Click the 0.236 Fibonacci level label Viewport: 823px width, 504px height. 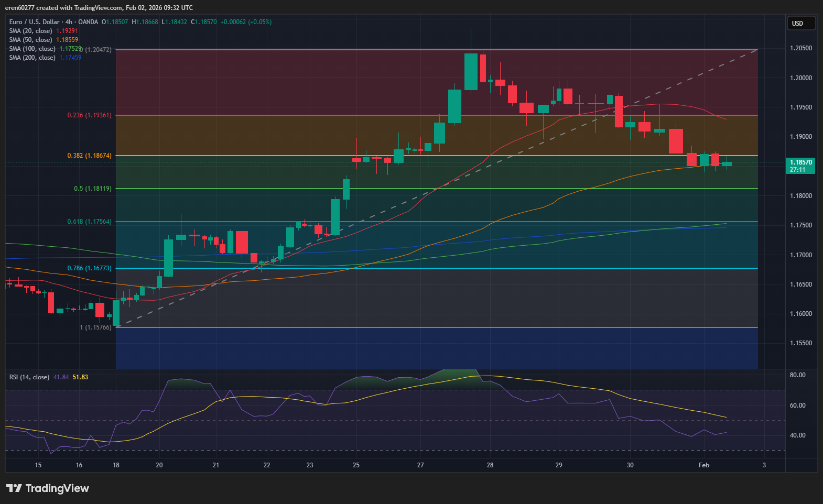point(89,115)
